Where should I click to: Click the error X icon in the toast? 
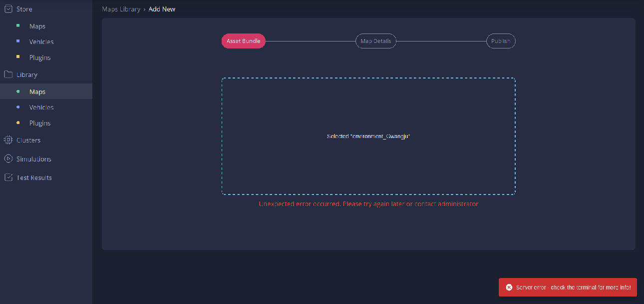[509, 287]
